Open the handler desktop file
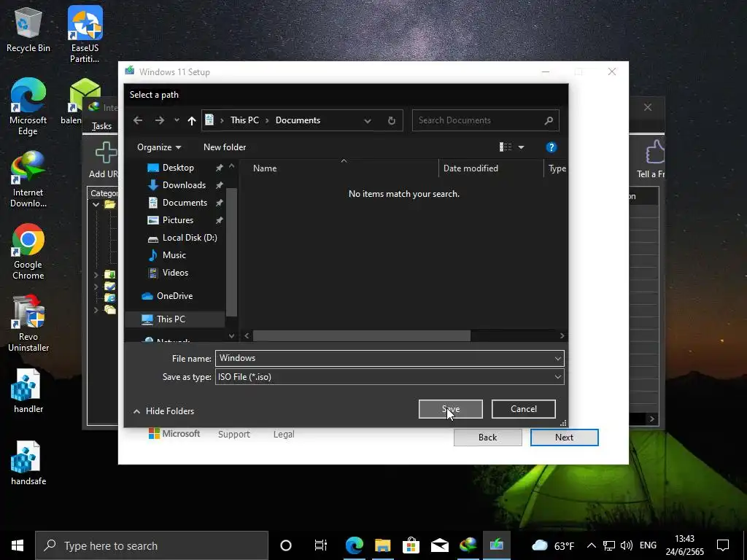 point(28,391)
